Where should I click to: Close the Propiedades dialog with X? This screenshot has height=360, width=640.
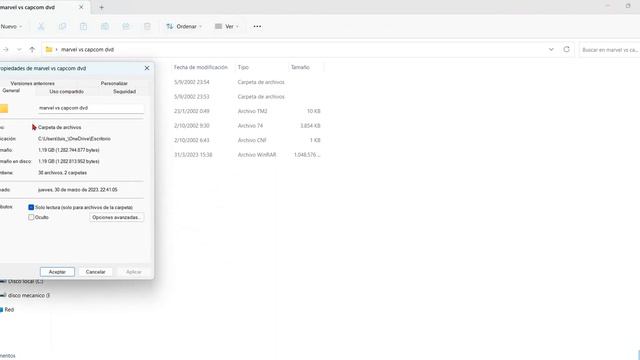click(x=147, y=68)
